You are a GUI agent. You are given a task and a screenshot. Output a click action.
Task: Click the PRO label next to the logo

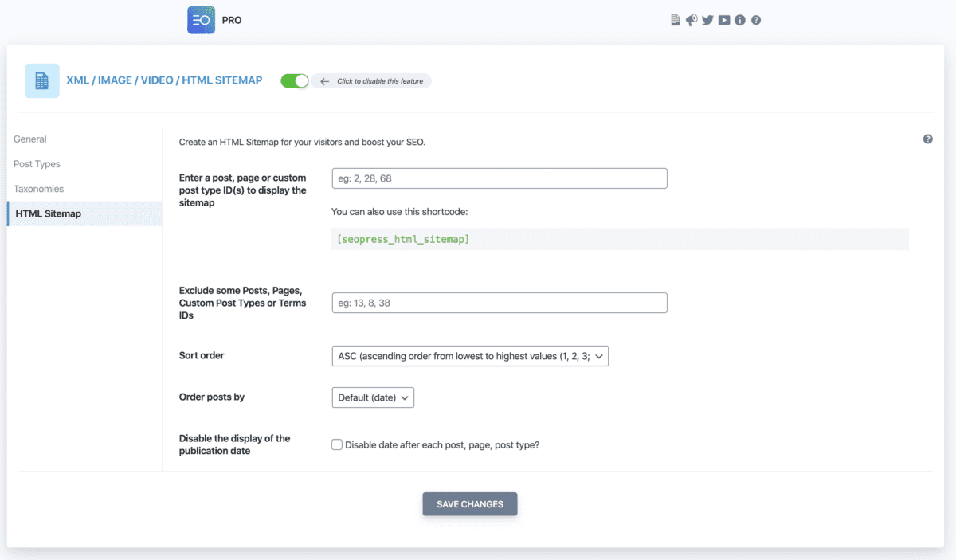pos(232,20)
